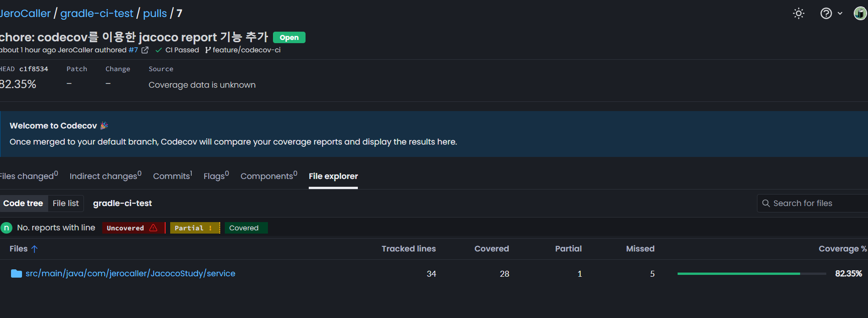Toggle the Partial line legend
This screenshot has width=868, height=318.
(x=195, y=228)
